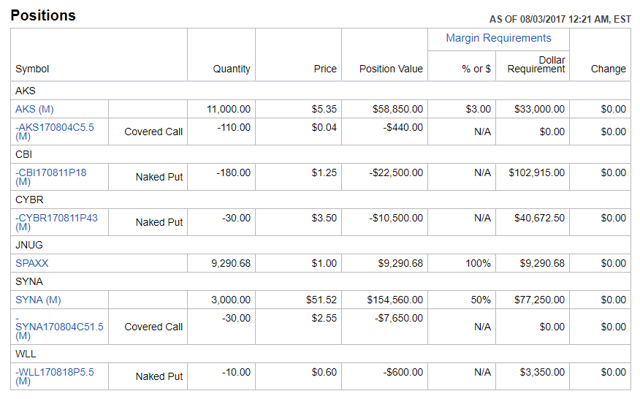The image size is (640, 399).
Task: Click the -$440.00 position value
Action: click(403, 127)
